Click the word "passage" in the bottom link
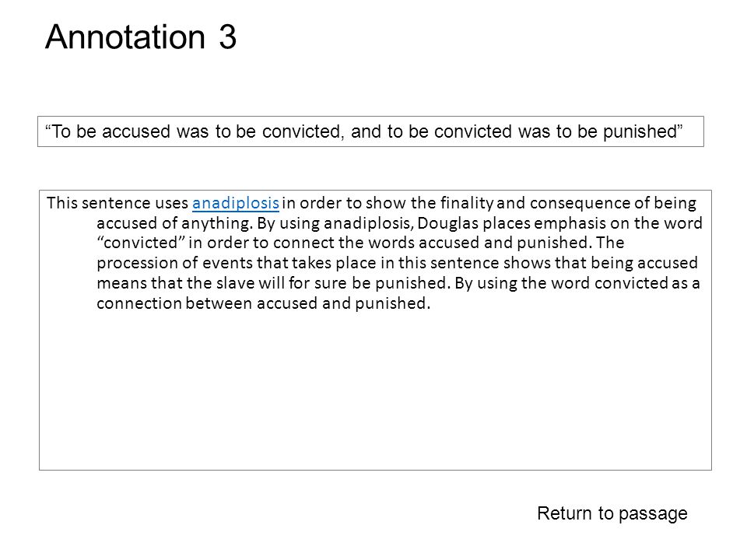Viewport: 747px width, 560px height. [653, 514]
